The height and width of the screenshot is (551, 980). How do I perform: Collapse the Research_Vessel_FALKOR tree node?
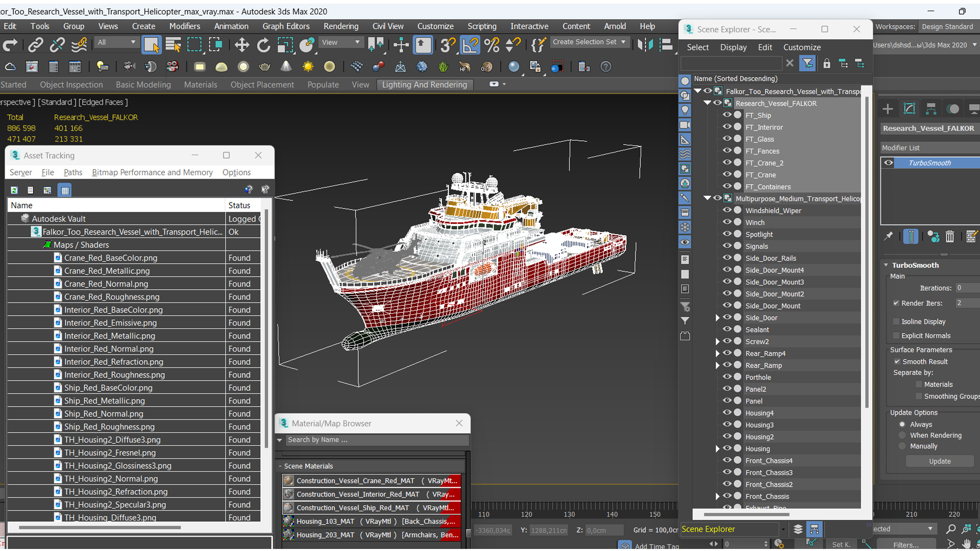(707, 103)
